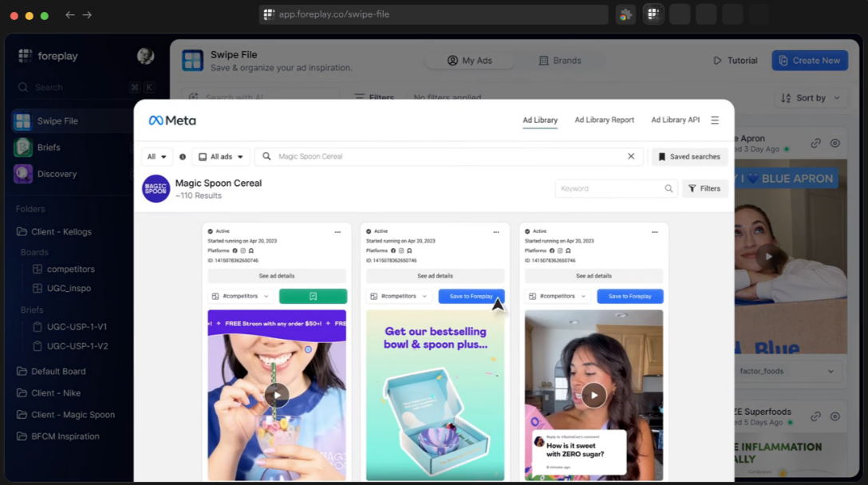The image size is (868, 485).
Task: Open the Ad Library Report tab
Action: pos(604,120)
